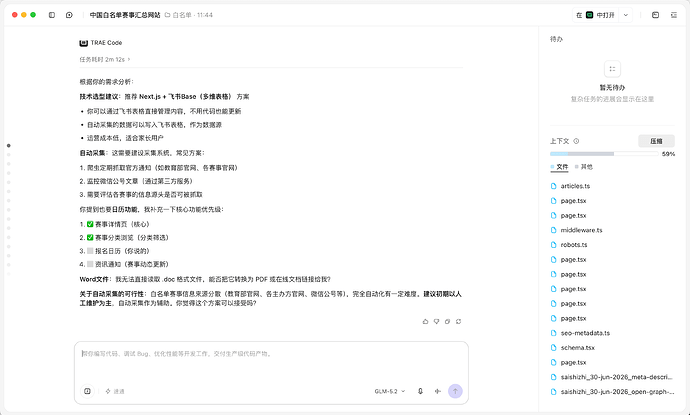690x415 pixels.
Task: Switch to the 文件 tab
Action: point(559,167)
